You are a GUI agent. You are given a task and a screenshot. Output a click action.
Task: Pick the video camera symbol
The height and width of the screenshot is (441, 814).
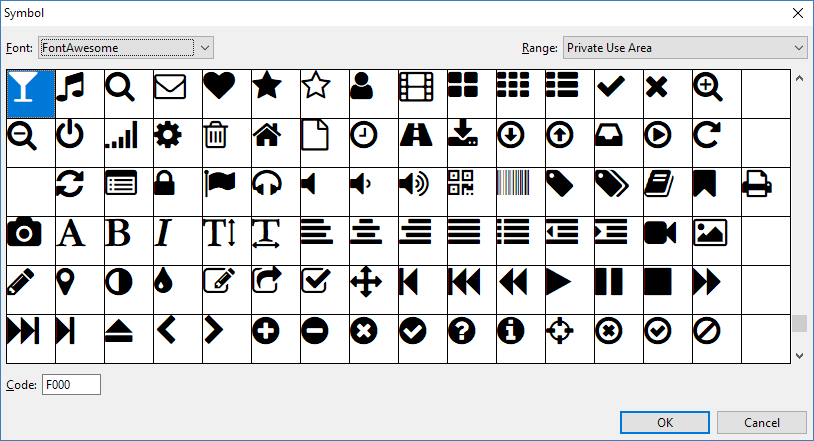668,240
